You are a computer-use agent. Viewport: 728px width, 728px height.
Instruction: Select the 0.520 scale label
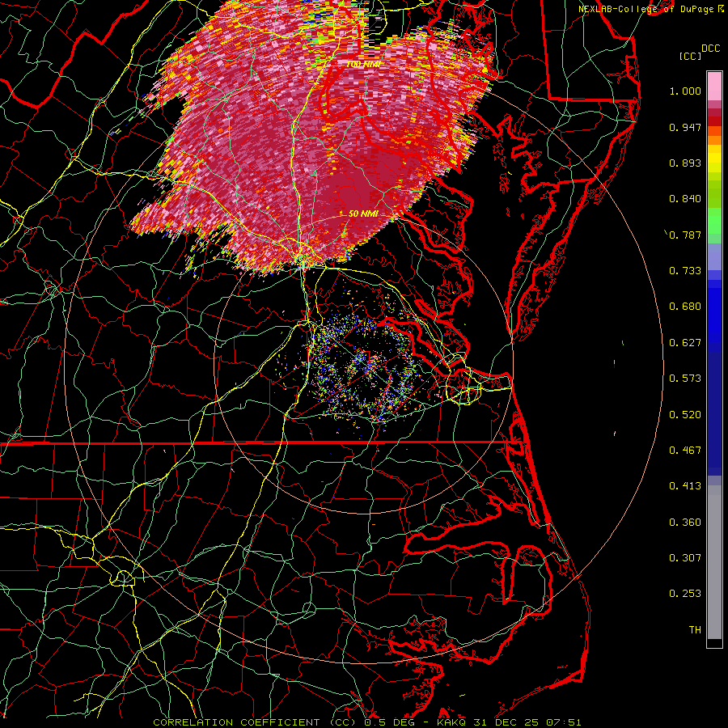click(x=685, y=415)
